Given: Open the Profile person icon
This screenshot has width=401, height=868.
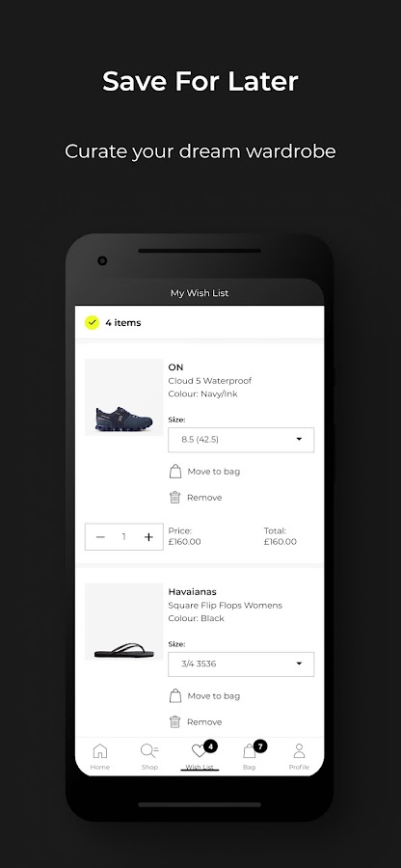Looking at the screenshot, I should pos(299,751).
